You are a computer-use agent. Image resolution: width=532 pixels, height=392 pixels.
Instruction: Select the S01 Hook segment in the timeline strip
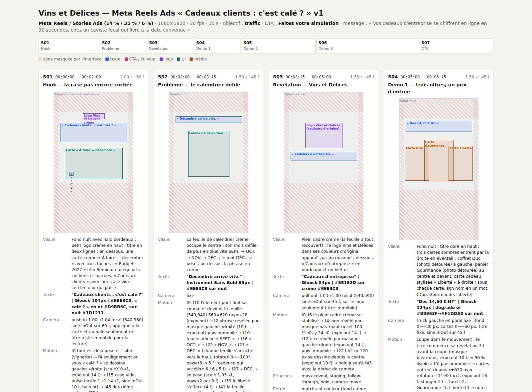pyautogui.click(x=69, y=46)
